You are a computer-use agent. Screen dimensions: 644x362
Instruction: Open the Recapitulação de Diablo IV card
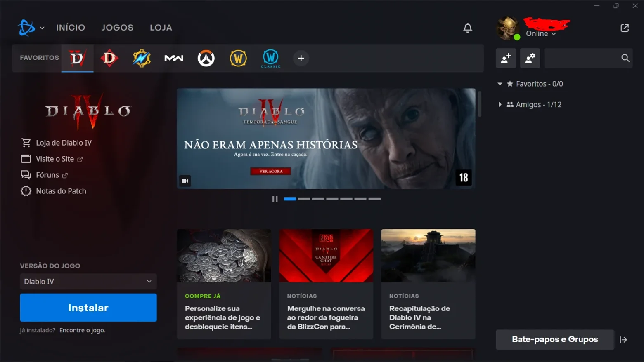(428, 284)
